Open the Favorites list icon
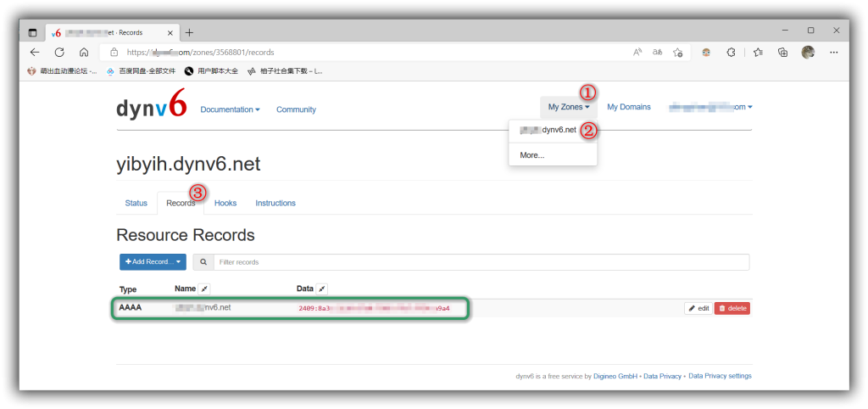868x409 pixels. (759, 52)
